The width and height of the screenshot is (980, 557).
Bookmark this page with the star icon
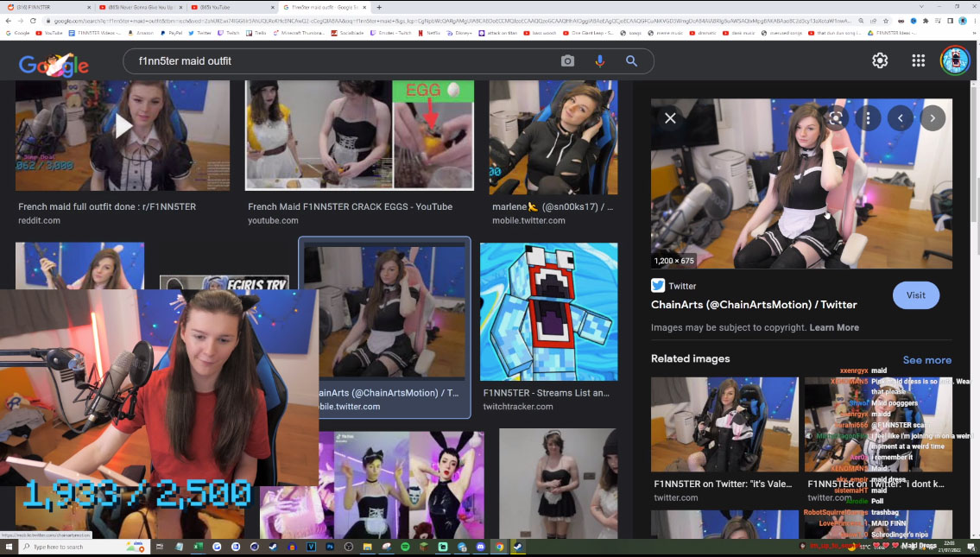(885, 21)
